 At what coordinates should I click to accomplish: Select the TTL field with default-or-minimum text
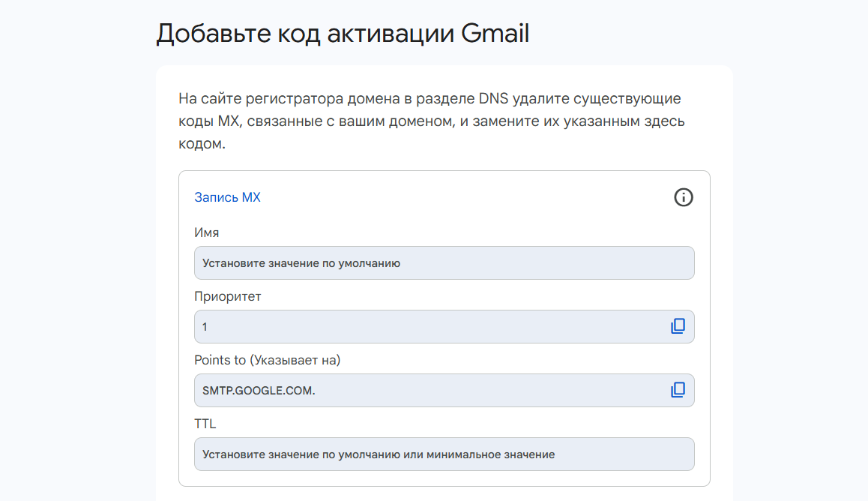pyautogui.click(x=444, y=454)
